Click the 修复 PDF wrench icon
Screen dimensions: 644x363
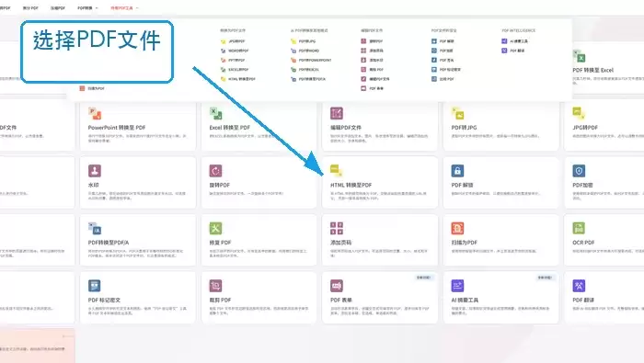215,228
